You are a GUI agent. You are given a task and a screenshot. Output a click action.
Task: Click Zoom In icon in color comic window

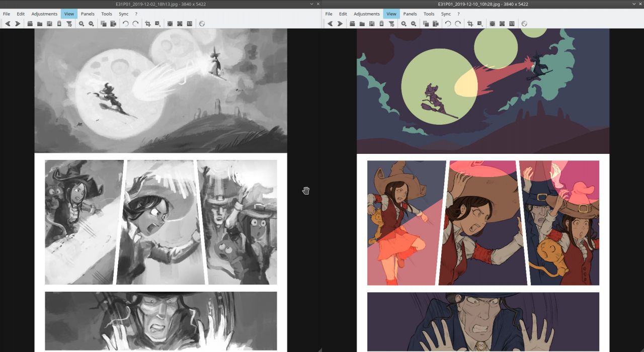(404, 24)
